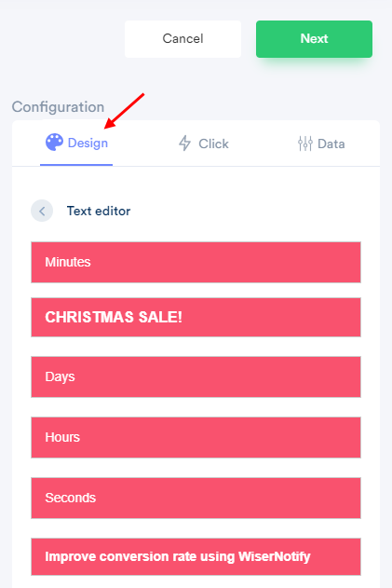Click the Configuration section title
The height and width of the screenshot is (588, 392).
click(58, 107)
